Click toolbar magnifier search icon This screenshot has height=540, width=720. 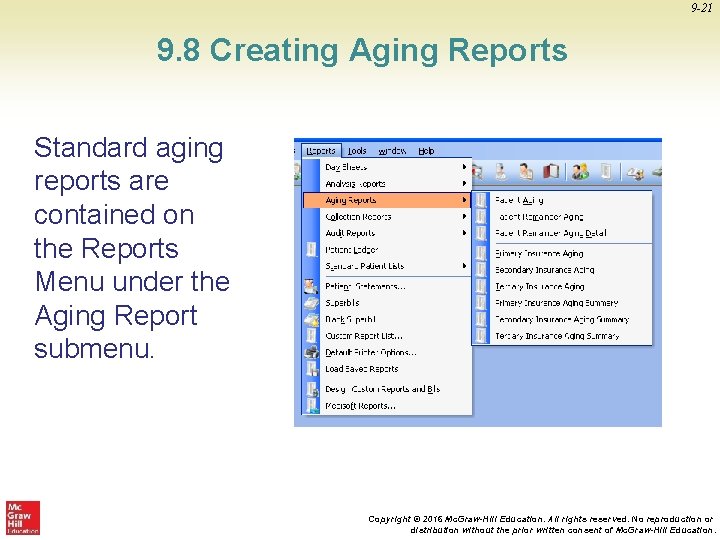tap(477, 172)
